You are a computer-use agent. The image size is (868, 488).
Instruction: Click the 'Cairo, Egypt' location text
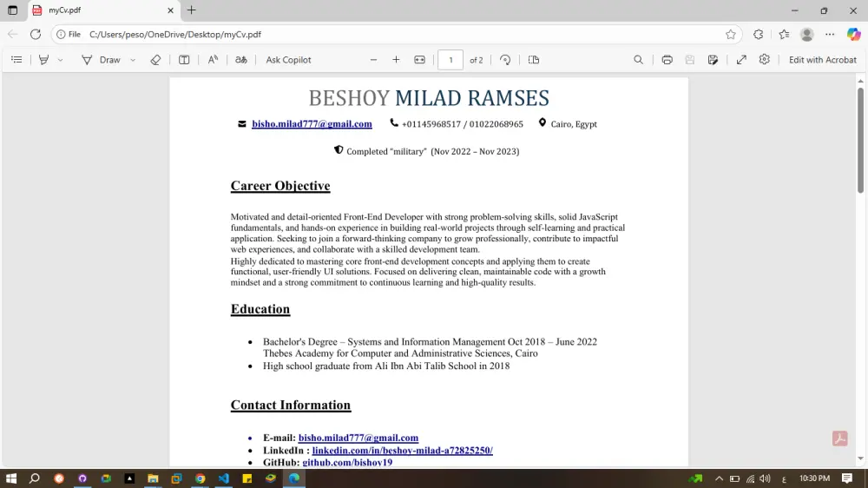tap(574, 124)
